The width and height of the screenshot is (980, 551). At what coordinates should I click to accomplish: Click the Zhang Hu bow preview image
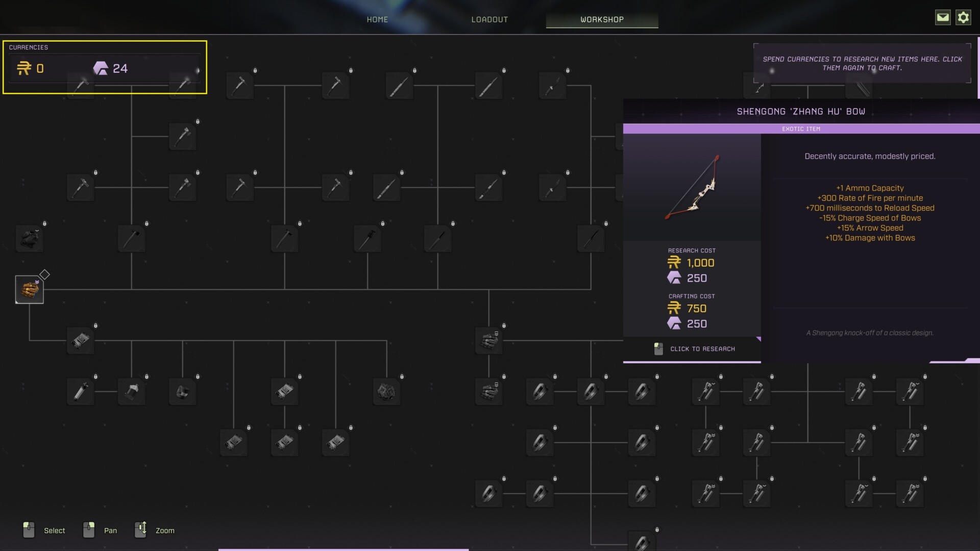click(692, 187)
